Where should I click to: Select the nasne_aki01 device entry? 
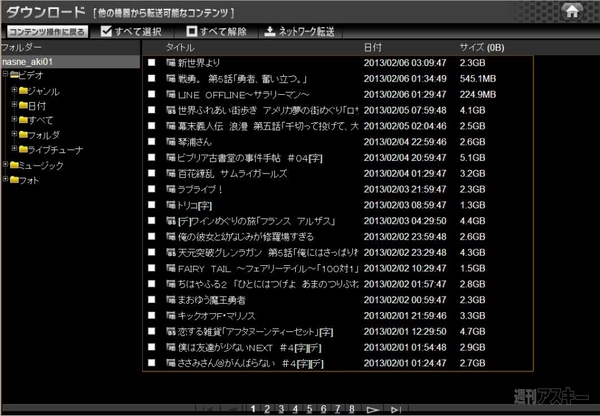coord(70,62)
